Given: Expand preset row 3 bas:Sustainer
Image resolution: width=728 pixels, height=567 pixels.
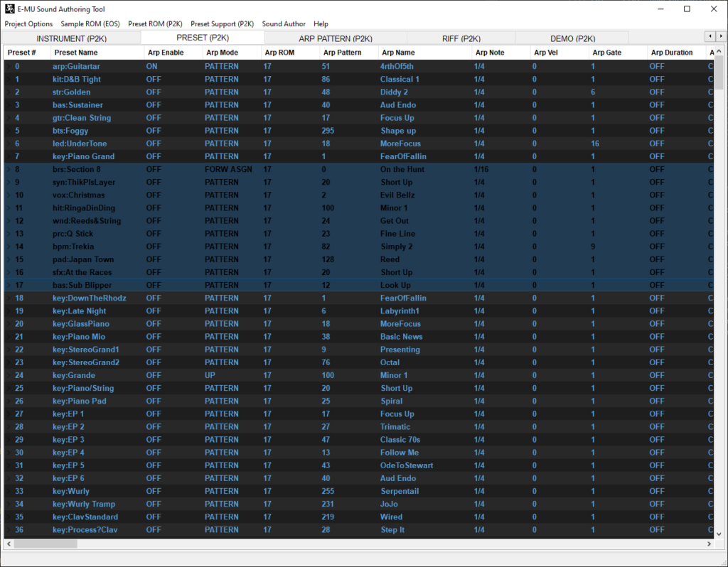Looking at the screenshot, I should click(x=8, y=105).
